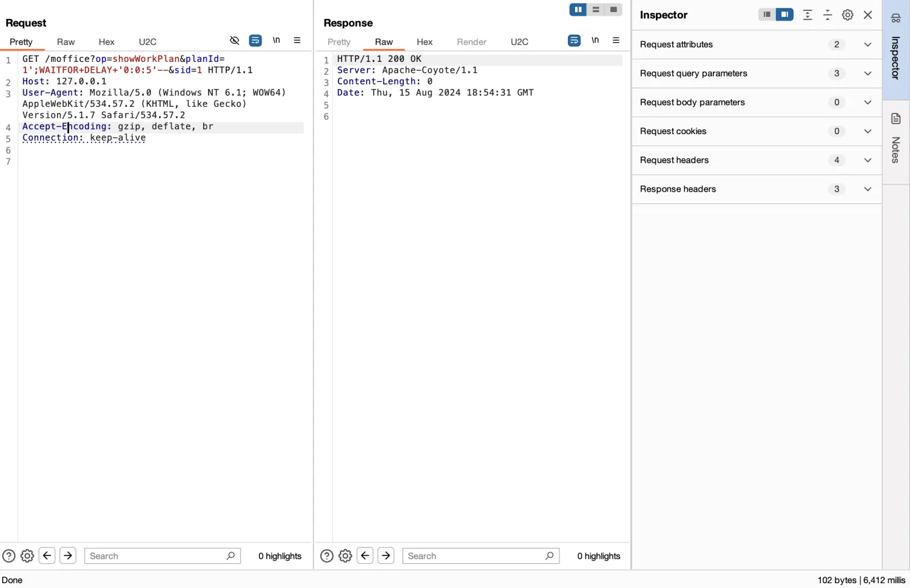
Task: Open Response panel hamburger menu
Action: click(616, 41)
